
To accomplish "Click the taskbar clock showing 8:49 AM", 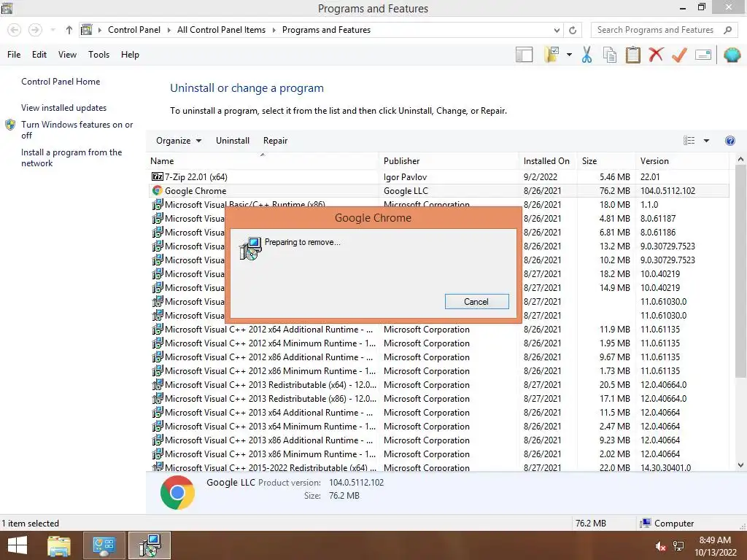I will click(x=715, y=546).
